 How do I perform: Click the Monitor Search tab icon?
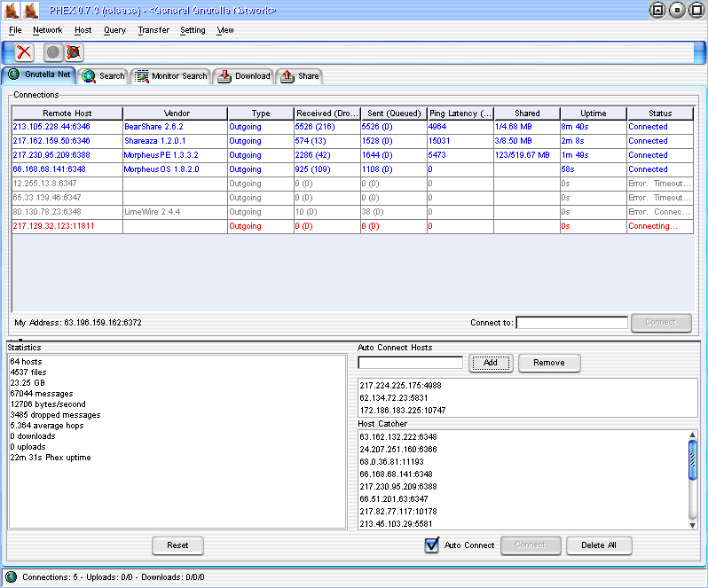pos(142,76)
